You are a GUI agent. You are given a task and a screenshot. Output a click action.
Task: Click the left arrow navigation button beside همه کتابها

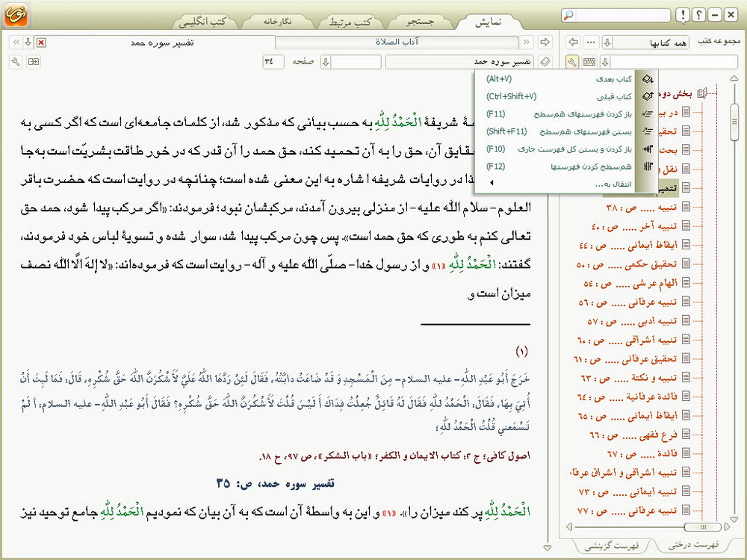(574, 43)
